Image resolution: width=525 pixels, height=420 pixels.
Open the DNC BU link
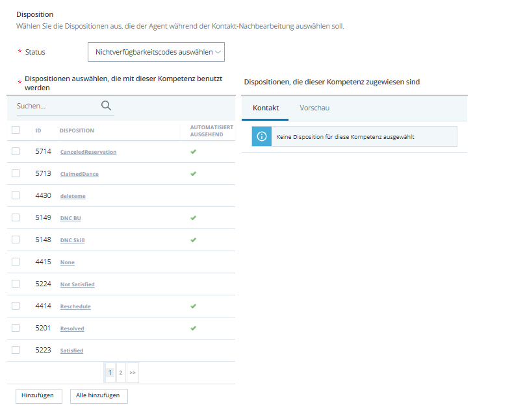[70, 218]
